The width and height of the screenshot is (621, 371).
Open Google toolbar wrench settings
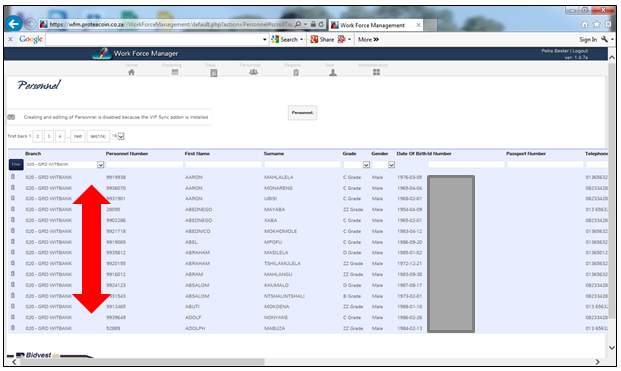tap(604, 39)
